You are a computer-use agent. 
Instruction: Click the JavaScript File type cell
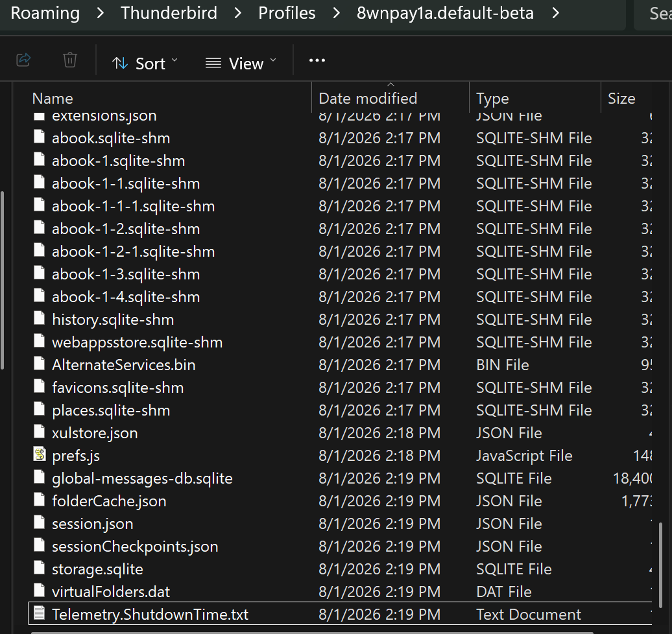(524, 456)
